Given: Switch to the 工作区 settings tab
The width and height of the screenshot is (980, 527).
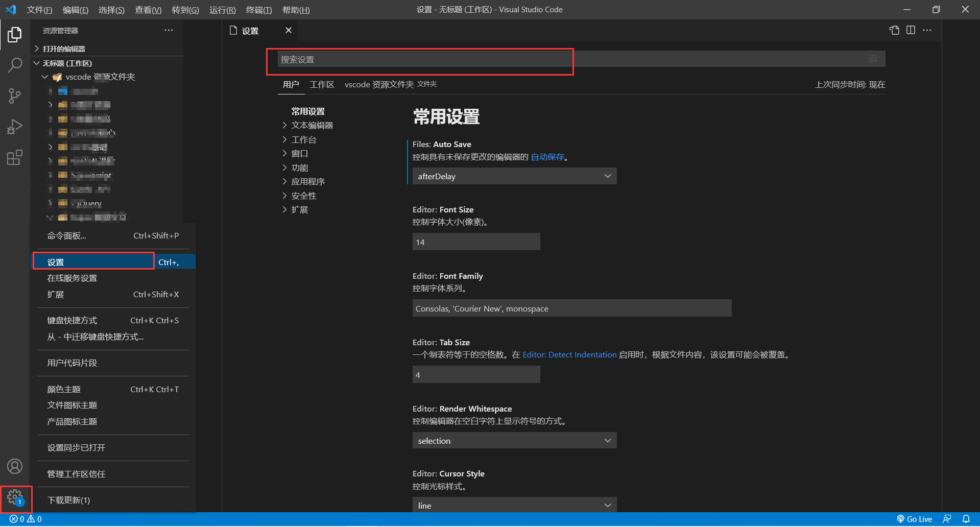Looking at the screenshot, I should point(321,84).
